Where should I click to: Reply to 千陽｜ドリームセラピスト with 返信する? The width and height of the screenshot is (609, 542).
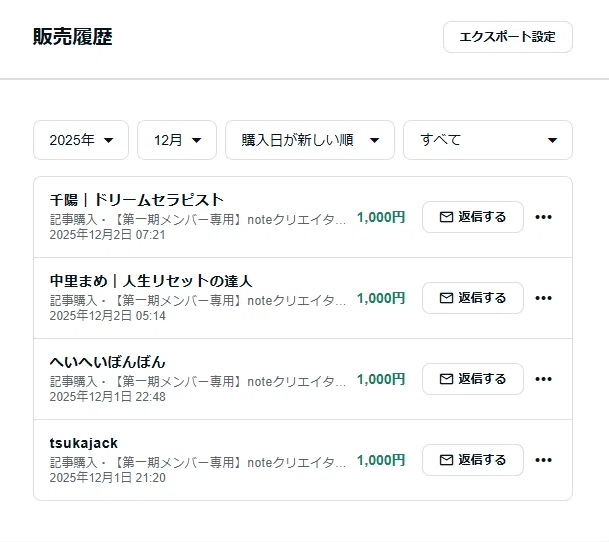click(473, 217)
